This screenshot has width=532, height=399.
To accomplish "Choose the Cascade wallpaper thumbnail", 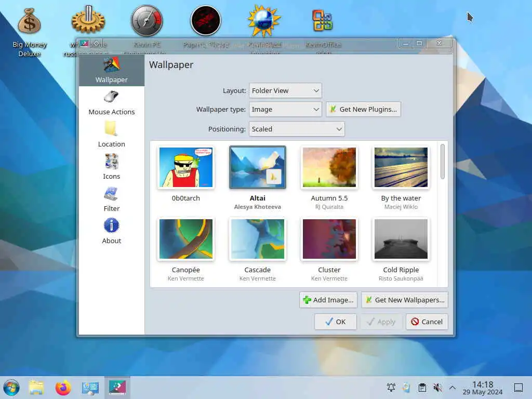I will 258,239.
